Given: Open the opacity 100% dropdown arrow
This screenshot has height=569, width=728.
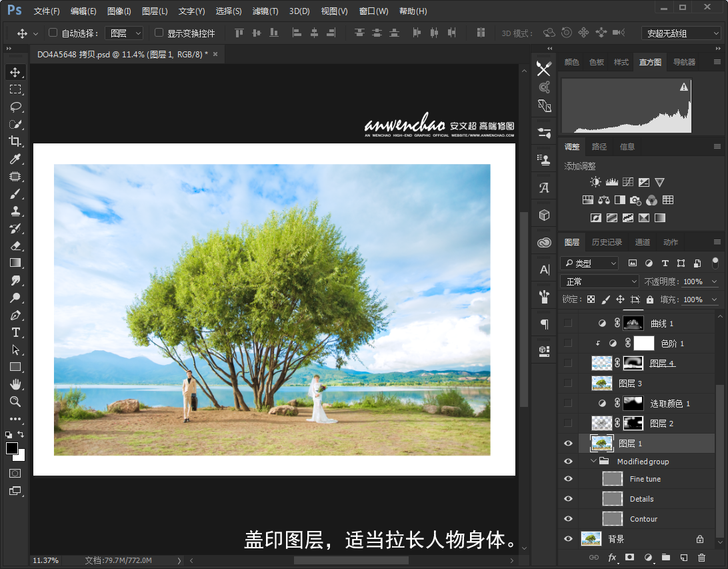Looking at the screenshot, I should tap(714, 281).
